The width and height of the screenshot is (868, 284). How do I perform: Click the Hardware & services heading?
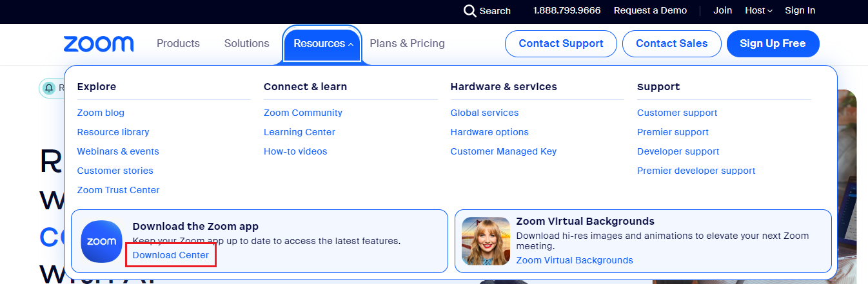coord(504,86)
